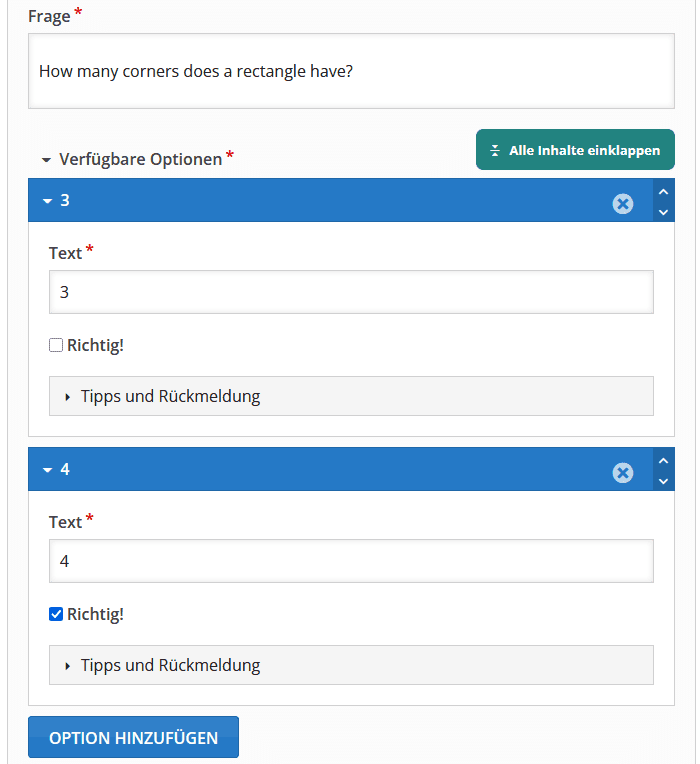The image size is (700, 764).
Task: Click OPTION HINZUFÜGEN button
Action: 133,737
